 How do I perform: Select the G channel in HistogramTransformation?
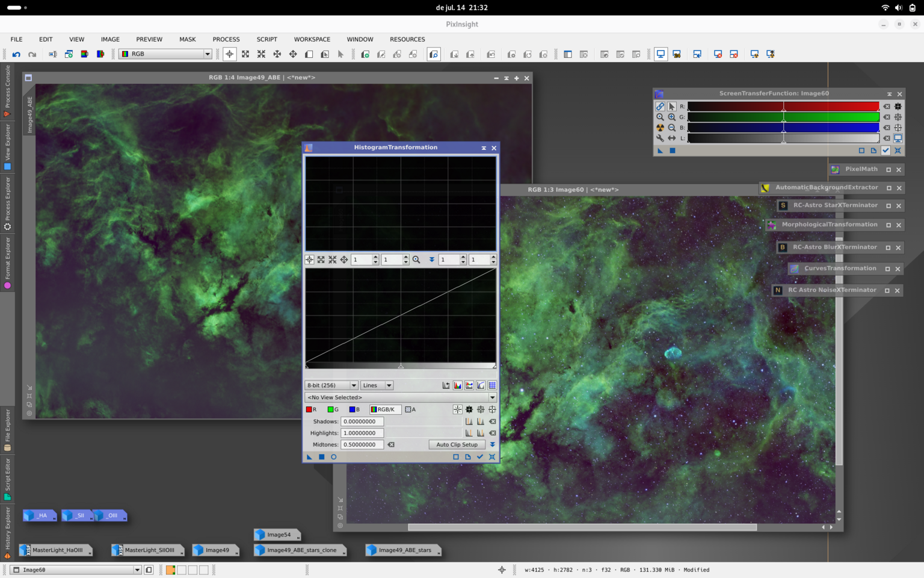tap(333, 409)
